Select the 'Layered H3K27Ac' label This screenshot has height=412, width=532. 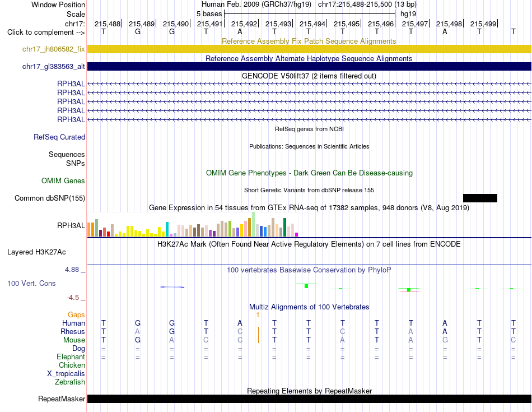(x=36, y=252)
